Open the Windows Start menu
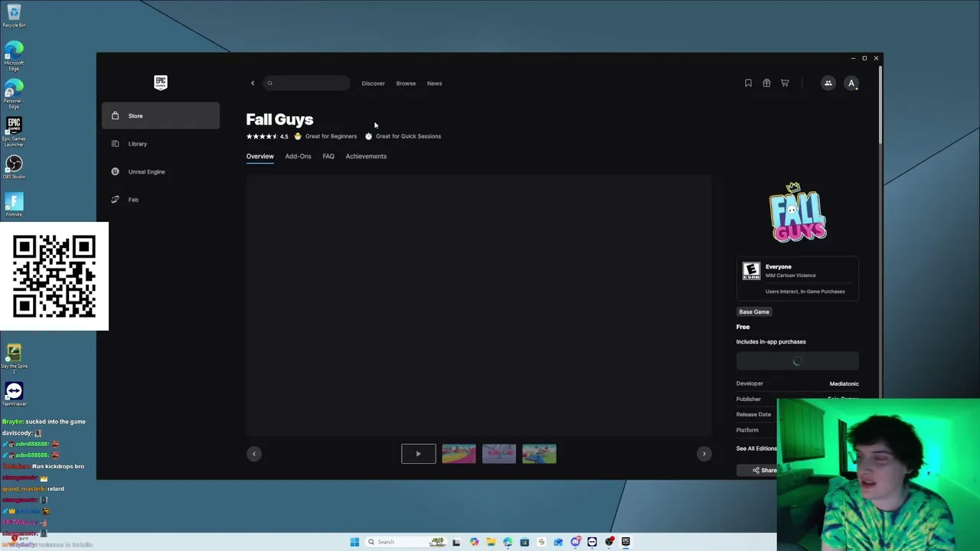 pos(354,542)
